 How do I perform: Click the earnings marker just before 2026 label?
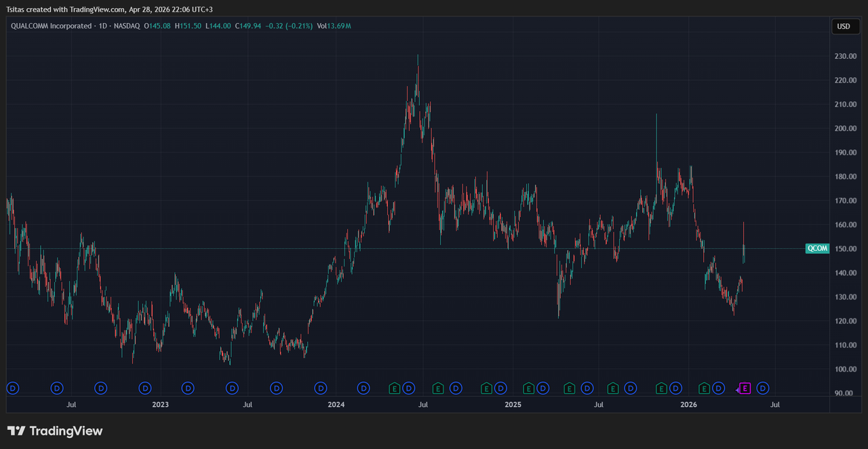[x=661, y=388]
